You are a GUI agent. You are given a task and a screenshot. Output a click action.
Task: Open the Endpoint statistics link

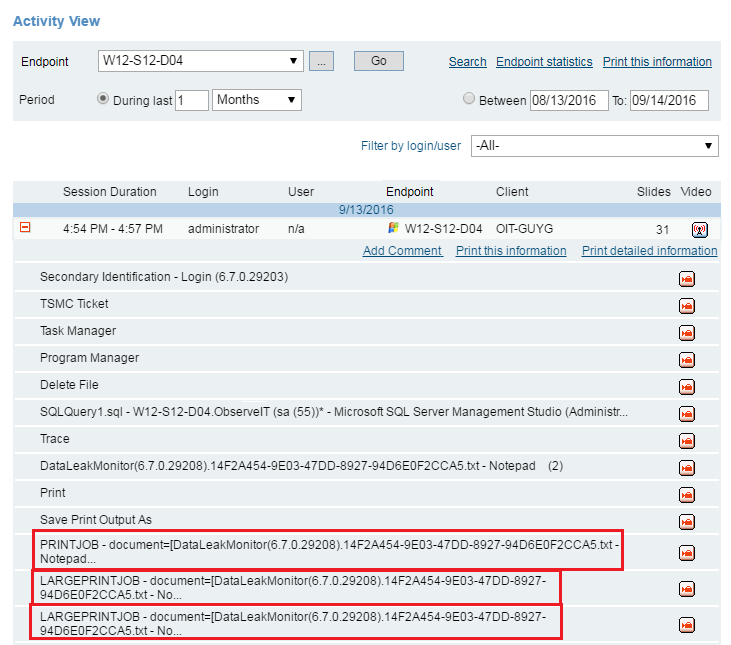[x=544, y=62]
